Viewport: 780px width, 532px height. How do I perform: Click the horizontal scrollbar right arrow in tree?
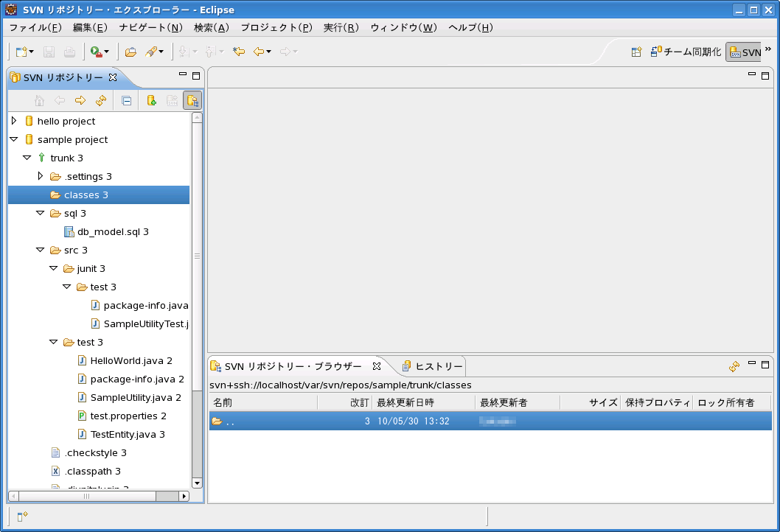[184, 496]
